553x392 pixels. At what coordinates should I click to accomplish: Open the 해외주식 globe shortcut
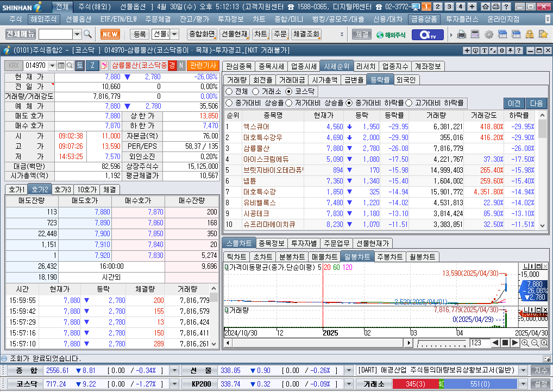[391, 35]
